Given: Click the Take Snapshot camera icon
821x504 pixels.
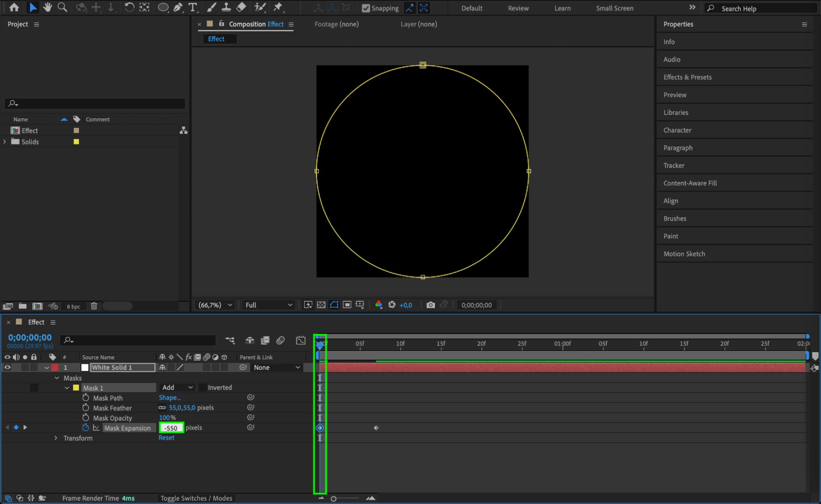Looking at the screenshot, I should click(x=430, y=305).
